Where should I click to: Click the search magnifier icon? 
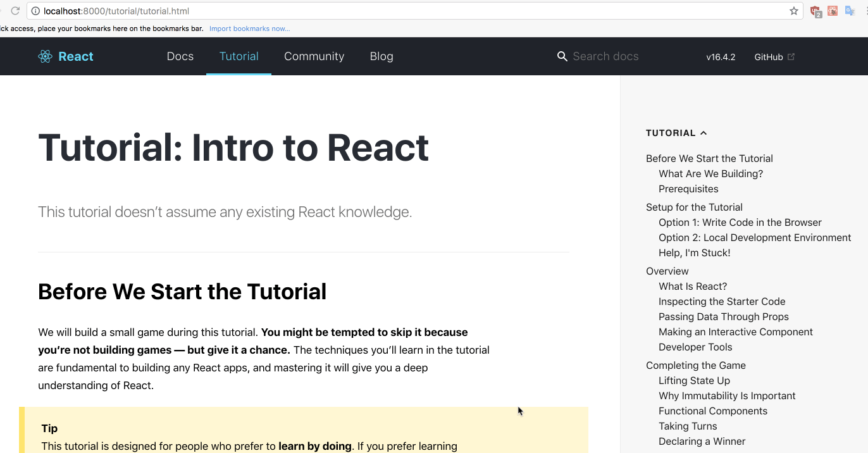click(562, 56)
